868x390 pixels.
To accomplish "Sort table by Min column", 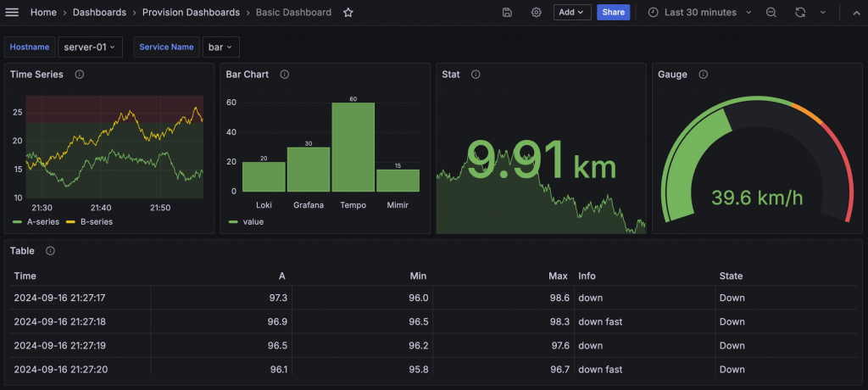I will pyautogui.click(x=419, y=276).
